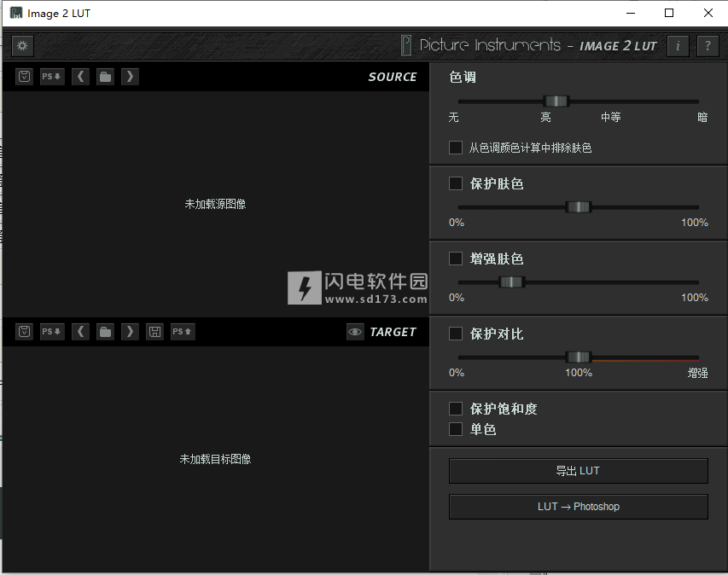Enable the 单色 checkbox
Viewport: 728px width, 575px height.
click(x=456, y=429)
